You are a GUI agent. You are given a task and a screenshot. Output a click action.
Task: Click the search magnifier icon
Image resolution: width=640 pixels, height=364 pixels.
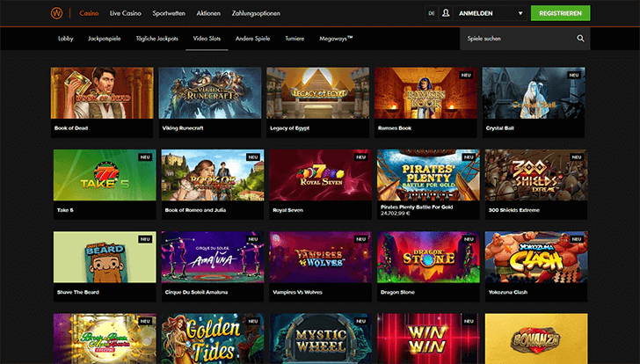click(x=580, y=39)
